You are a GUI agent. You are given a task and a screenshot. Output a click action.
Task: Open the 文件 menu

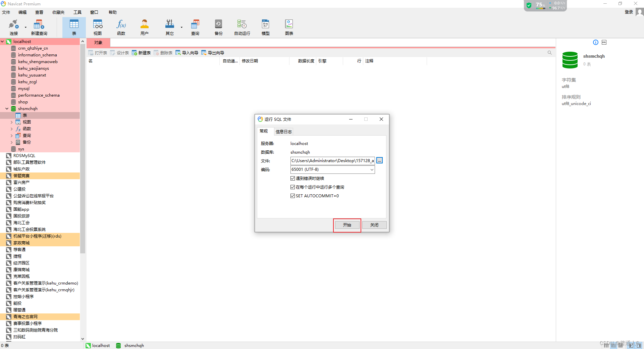tap(6, 12)
